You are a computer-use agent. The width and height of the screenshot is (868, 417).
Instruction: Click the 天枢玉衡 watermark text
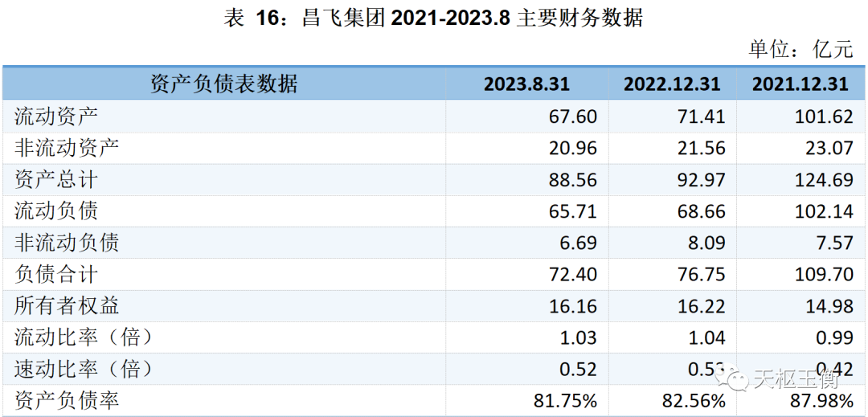click(x=795, y=378)
